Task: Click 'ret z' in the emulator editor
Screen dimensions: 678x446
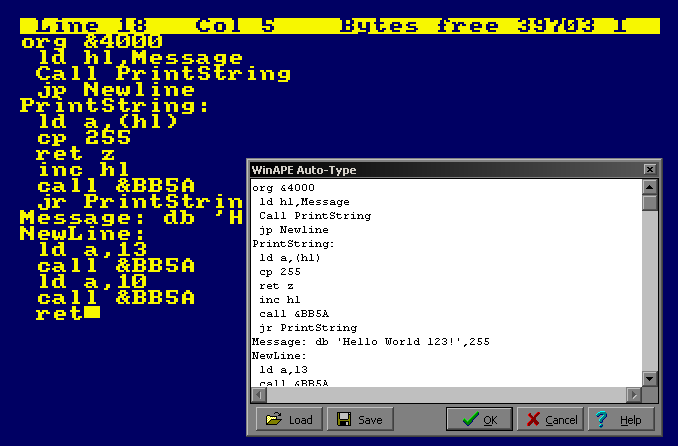Action: pyautogui.click(x=76, y=154)
